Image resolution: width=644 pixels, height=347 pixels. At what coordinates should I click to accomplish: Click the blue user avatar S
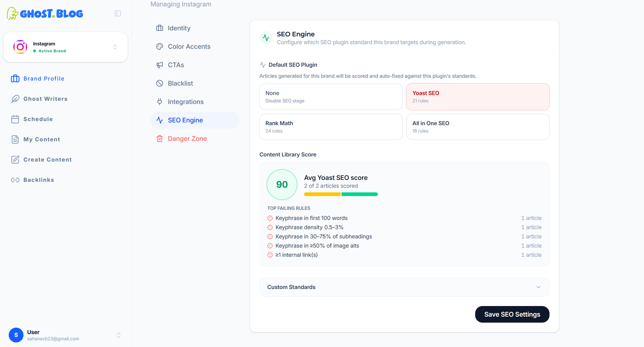coord(16,335)
